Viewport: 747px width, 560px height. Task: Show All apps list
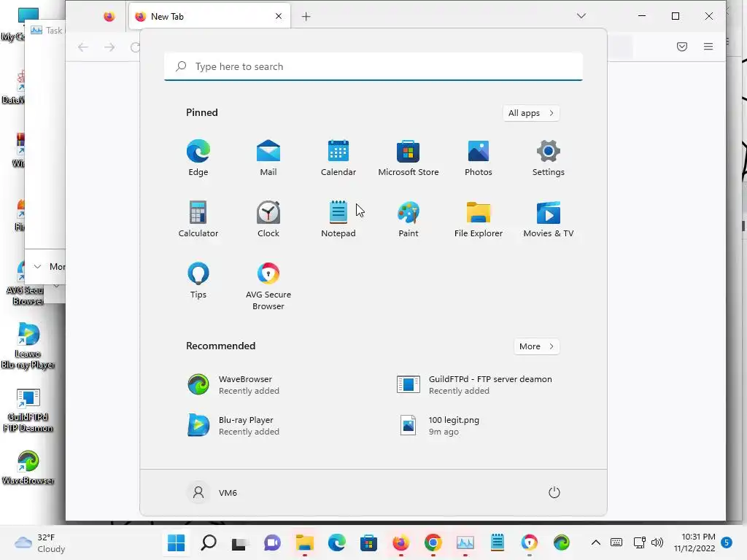click(531, 113)
